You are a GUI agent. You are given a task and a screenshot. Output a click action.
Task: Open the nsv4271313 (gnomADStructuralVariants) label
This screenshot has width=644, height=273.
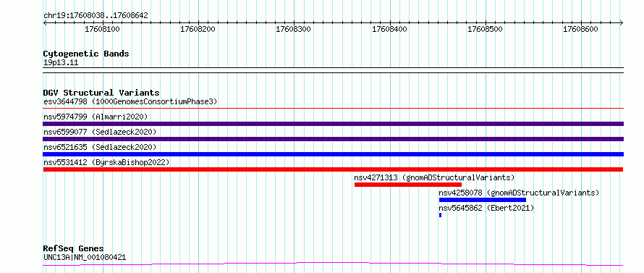(435, 177)
